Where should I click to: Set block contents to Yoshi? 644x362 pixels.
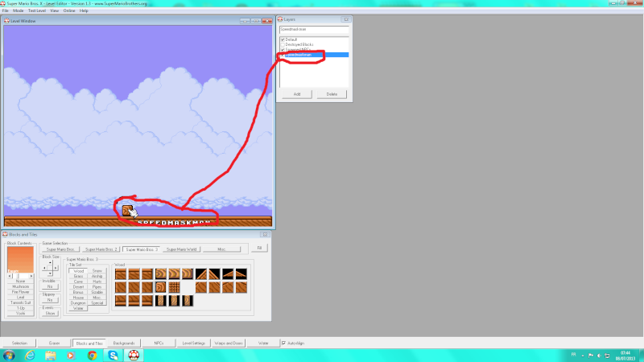[21, 313]
